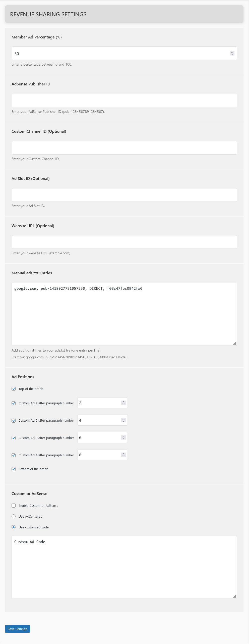The image size is (249, 644).
Task: Grab the Custom Ad Code textarea resize handle
Action: tap(234, 596)
